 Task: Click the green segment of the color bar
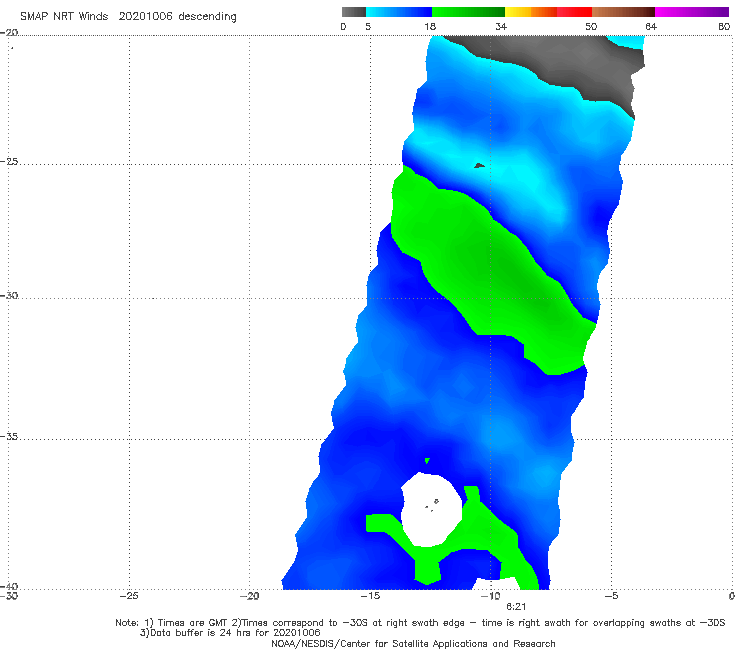pyautogui.click(x=468, y=12)
